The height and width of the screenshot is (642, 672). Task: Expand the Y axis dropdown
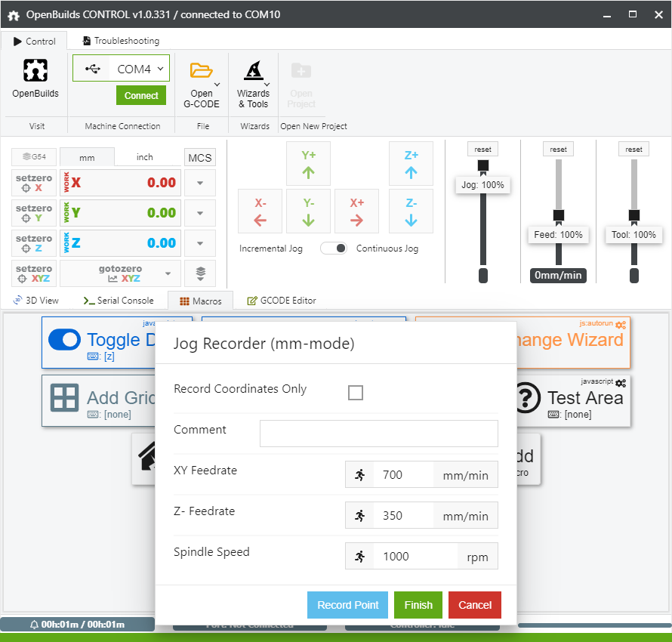click(200, 213)
